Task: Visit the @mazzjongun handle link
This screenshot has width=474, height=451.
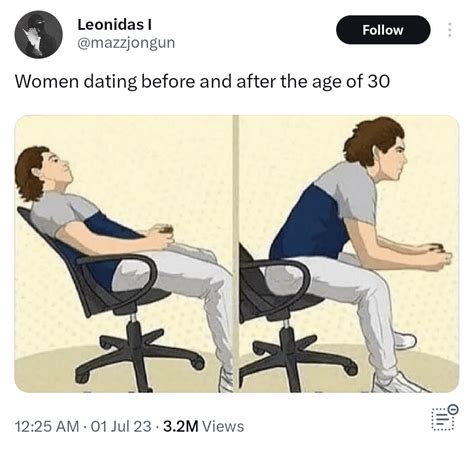Action: 126,43
